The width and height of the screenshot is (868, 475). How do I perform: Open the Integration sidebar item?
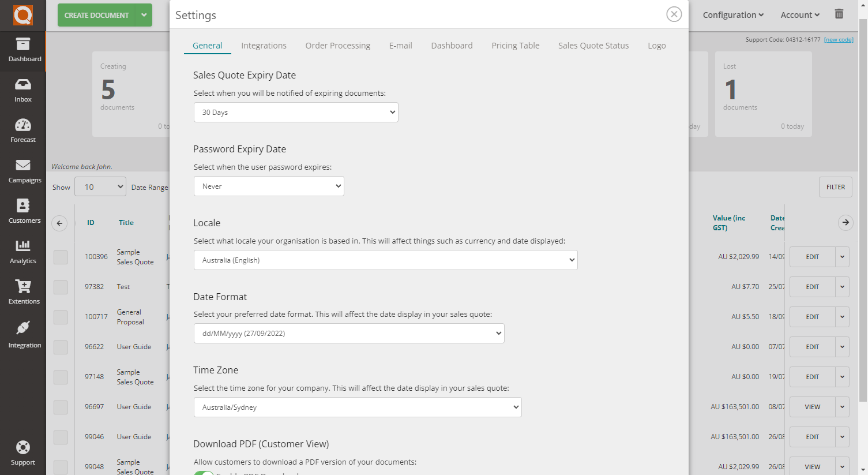pos(23,335)
